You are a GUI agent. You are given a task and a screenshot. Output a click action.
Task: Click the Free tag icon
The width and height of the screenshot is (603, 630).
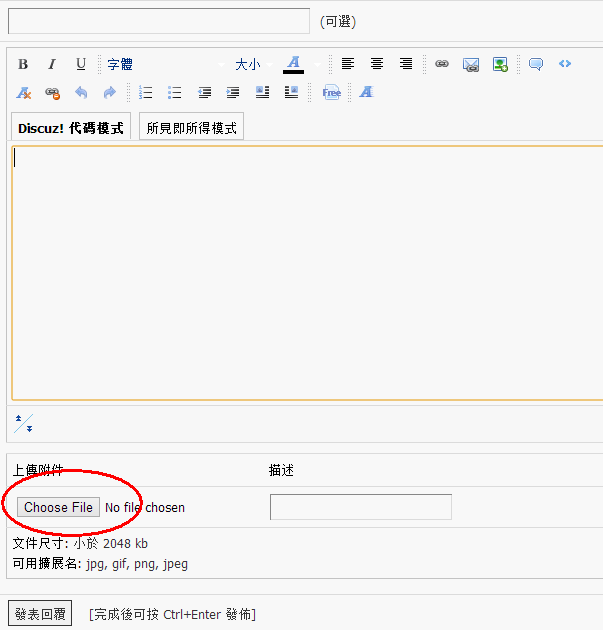pos(331,92)
